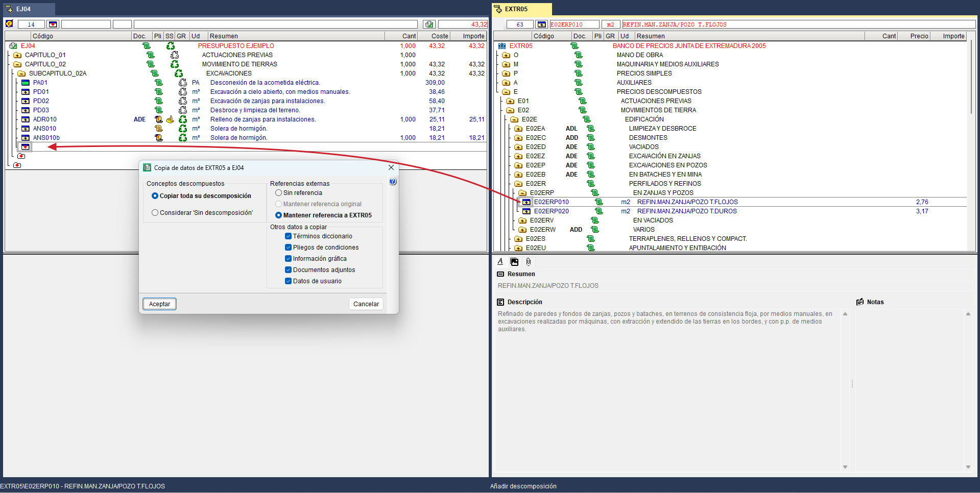
Task: Open the image icon above the Resumen panel
Action: pos(514,262)
